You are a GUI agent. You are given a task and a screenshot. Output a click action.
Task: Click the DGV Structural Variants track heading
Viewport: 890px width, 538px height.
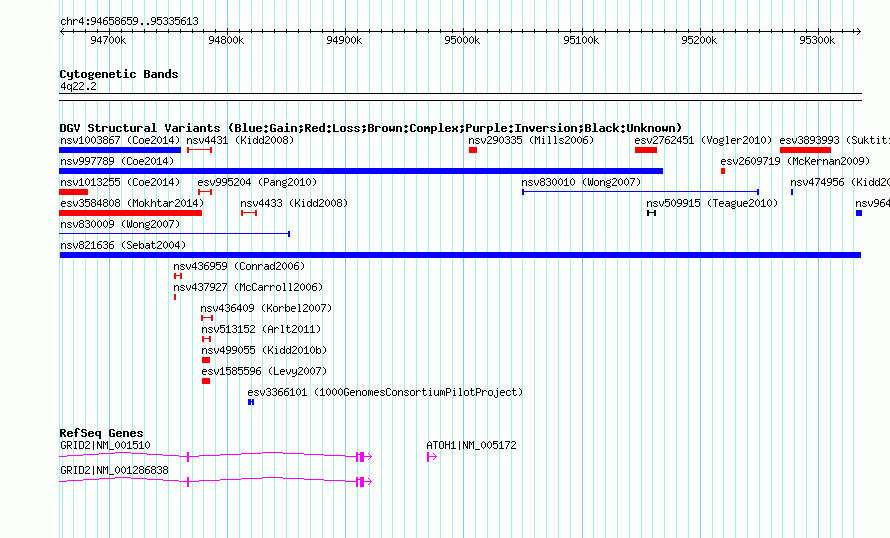pos(370,128)
